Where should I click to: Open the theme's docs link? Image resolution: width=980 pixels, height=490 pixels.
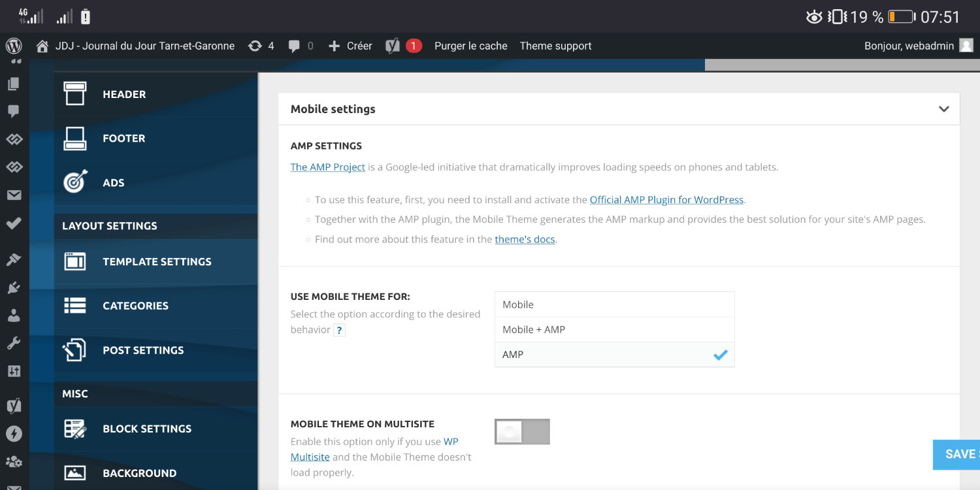(x=525, y=239)
